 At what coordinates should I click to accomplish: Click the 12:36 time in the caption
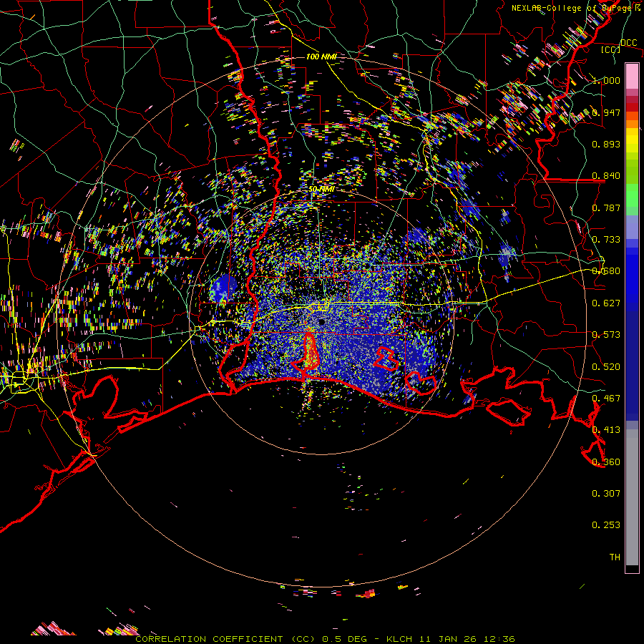[x=499, y=639]
